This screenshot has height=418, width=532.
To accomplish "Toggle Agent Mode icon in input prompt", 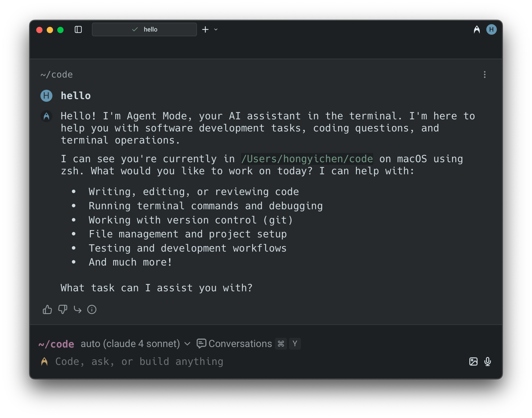I will click(44, 361).
